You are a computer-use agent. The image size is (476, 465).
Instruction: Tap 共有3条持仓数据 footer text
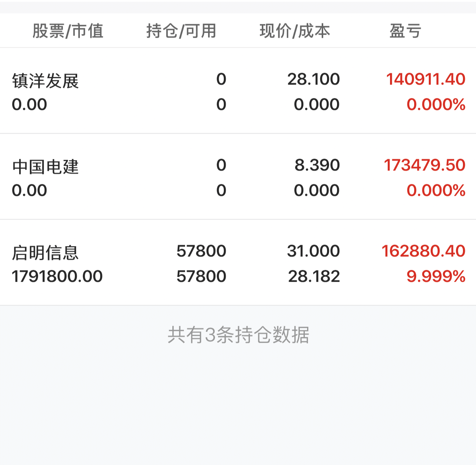[x=238, y=335]
